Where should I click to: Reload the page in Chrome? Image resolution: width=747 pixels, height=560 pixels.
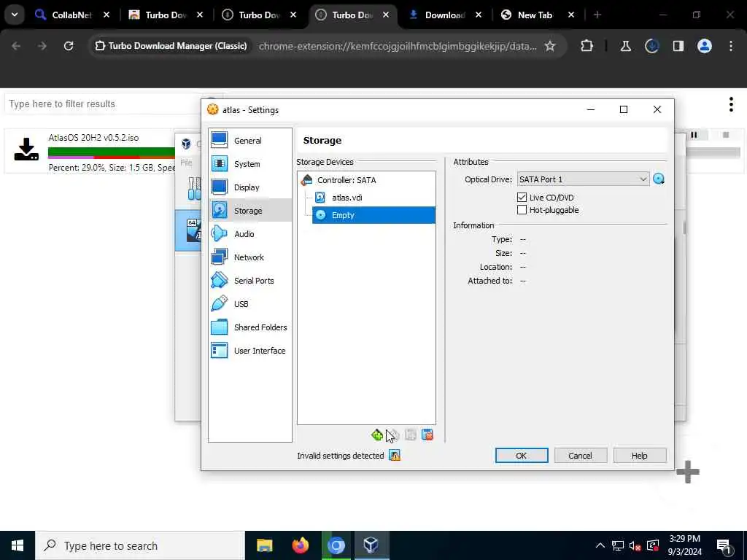[69, 46]
